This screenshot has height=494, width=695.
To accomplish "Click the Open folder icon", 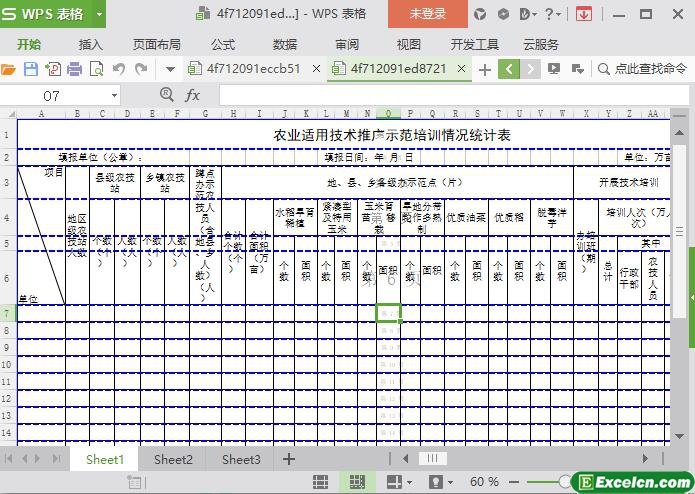I will pyautogui.click(x=8, y=69).
